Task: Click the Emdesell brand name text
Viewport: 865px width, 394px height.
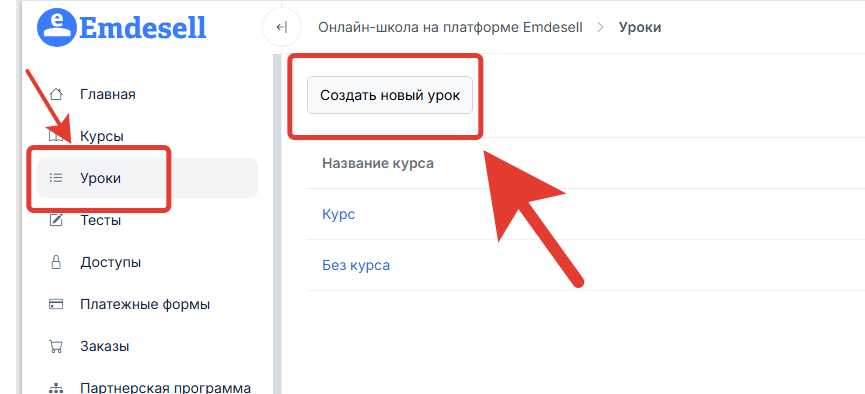Action: pyautogui.click(x=143, y=27)
